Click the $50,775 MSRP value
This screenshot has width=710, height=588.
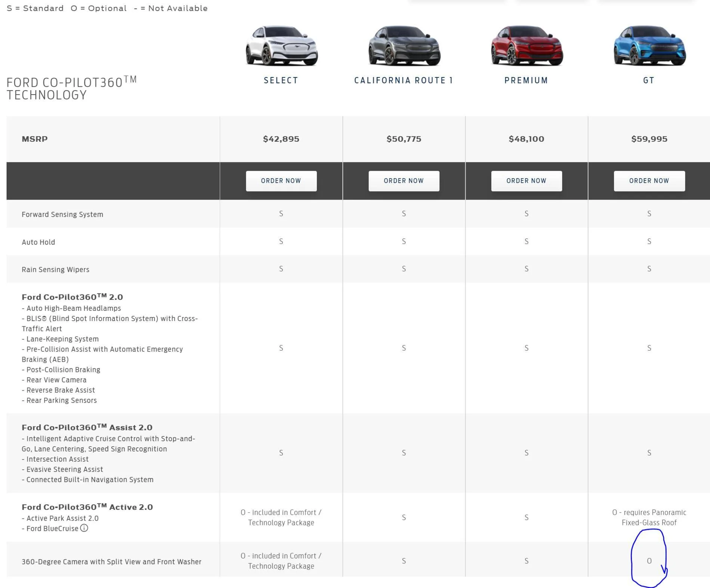(x=404, y=139)
